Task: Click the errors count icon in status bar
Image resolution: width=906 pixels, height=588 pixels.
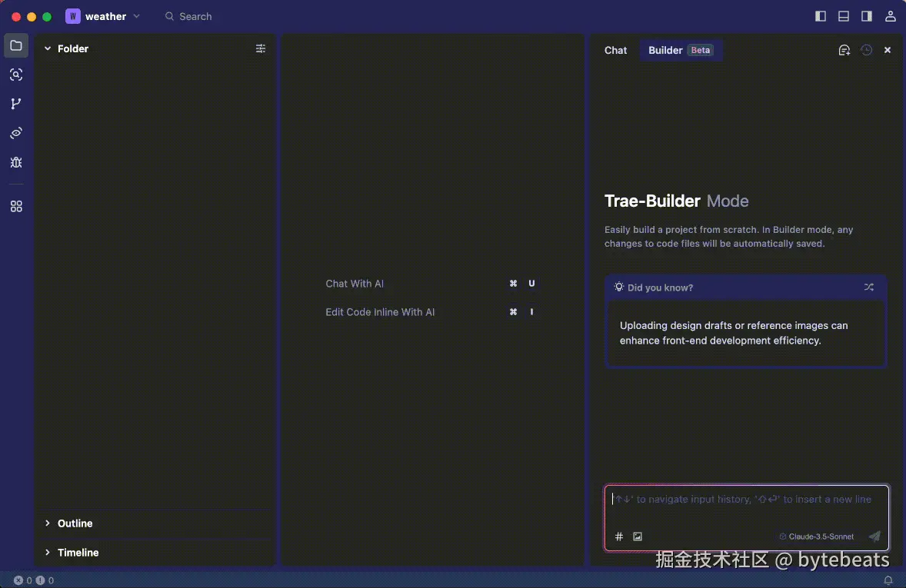Action: pyautogui.click(x=18, y=580)
